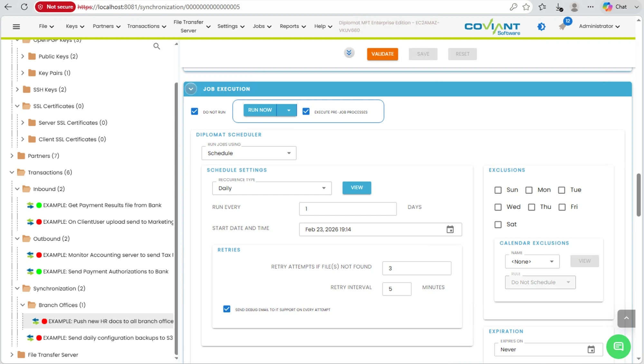Open browser downloads icon
This screenshot has height=364, width=644.
[x=559, y=7]
